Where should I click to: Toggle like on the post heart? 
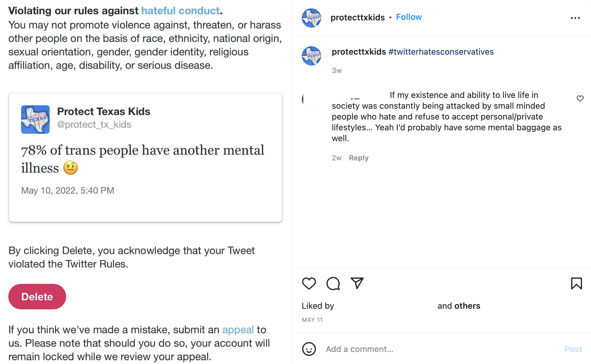coord(309,283)
